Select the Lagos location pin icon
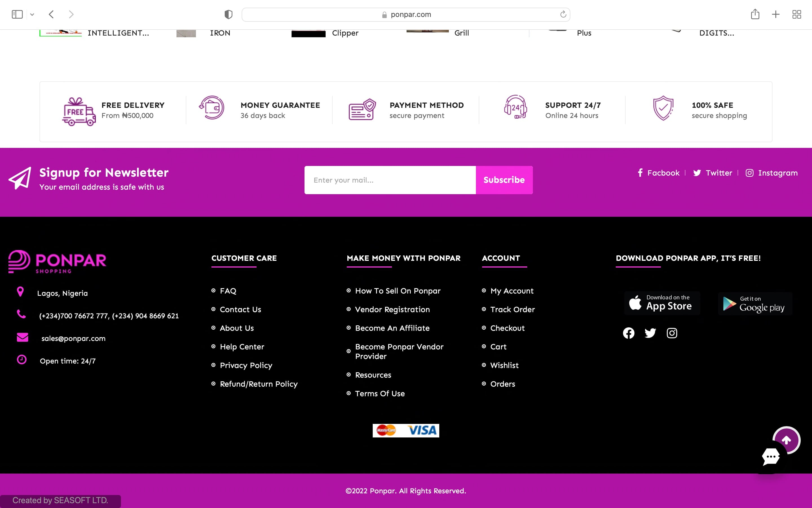Image resolution: width=812 pixels, height=508 pixels. [x=20, y=292]
